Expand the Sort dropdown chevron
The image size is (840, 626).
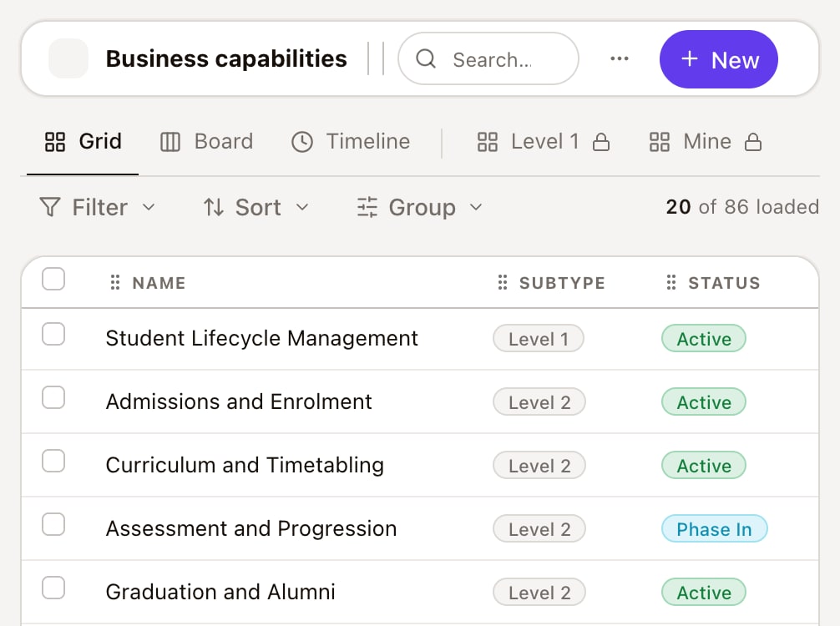coord(302,207)
